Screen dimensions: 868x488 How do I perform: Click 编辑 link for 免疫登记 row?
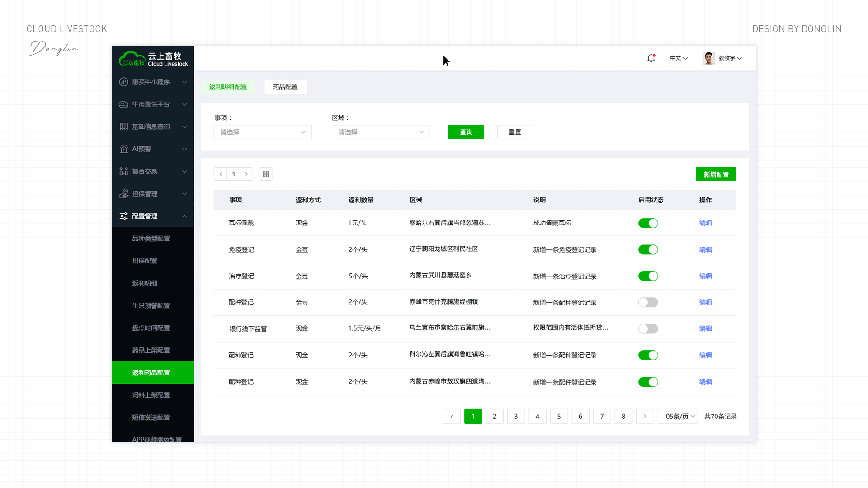click(705, 249)
